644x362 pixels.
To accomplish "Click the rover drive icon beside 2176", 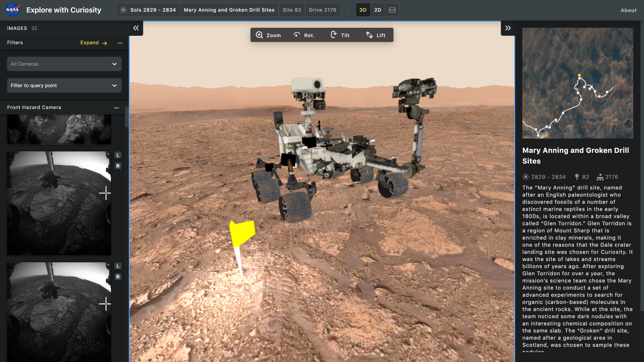I will point(600,177).
